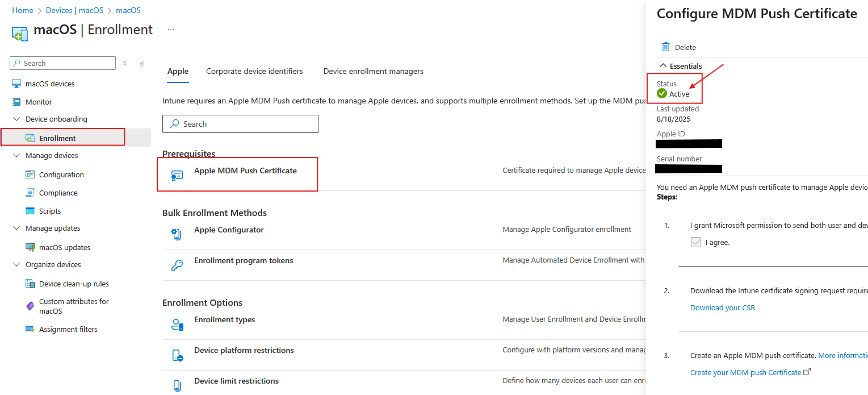Switch to the Corporate device identifiers tab
Viewport: 868px width, 395px height.
tap(254, 71)
